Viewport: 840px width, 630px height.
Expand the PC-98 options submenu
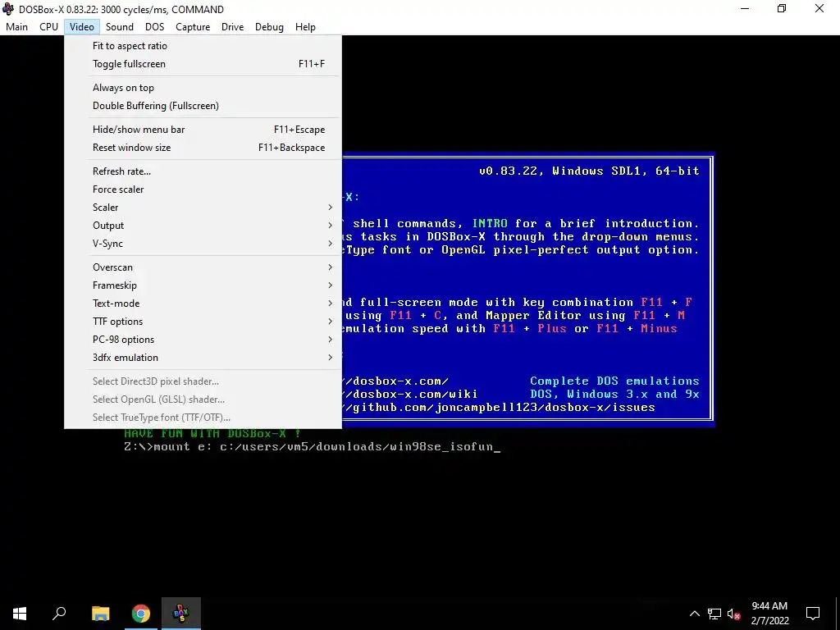point(203,339)
